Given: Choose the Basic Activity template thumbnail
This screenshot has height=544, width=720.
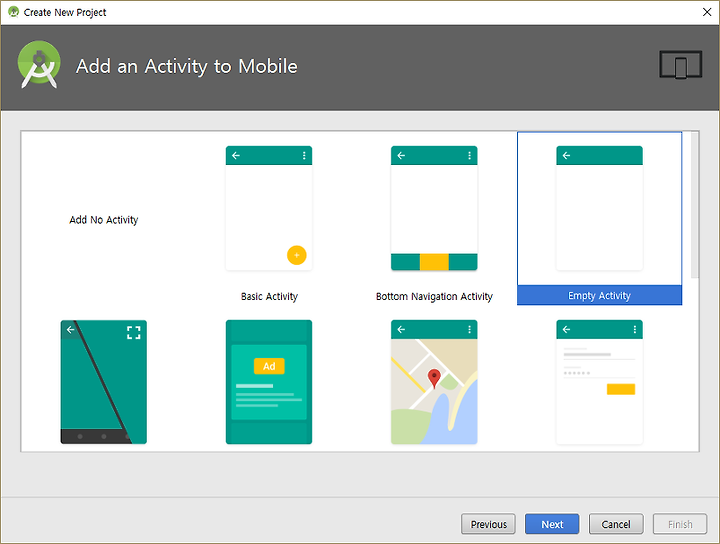Looking at the screenshot, I should [269, 208].
